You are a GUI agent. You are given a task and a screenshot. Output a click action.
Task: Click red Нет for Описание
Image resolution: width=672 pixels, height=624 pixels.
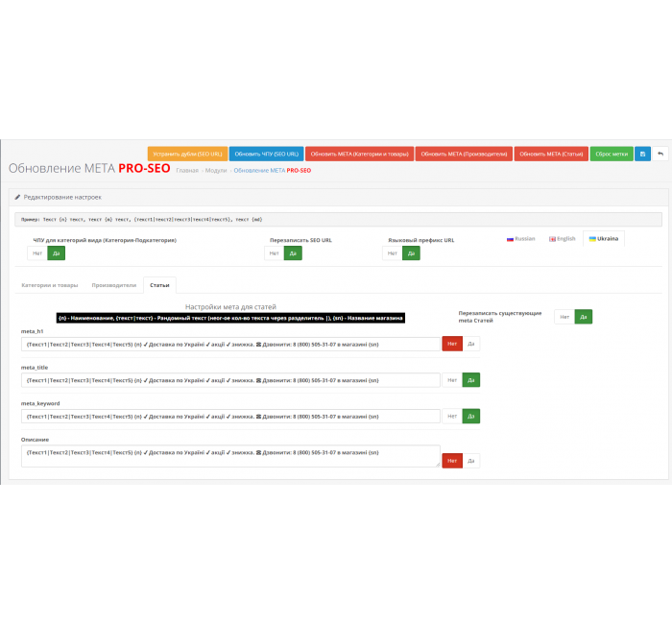452,461
